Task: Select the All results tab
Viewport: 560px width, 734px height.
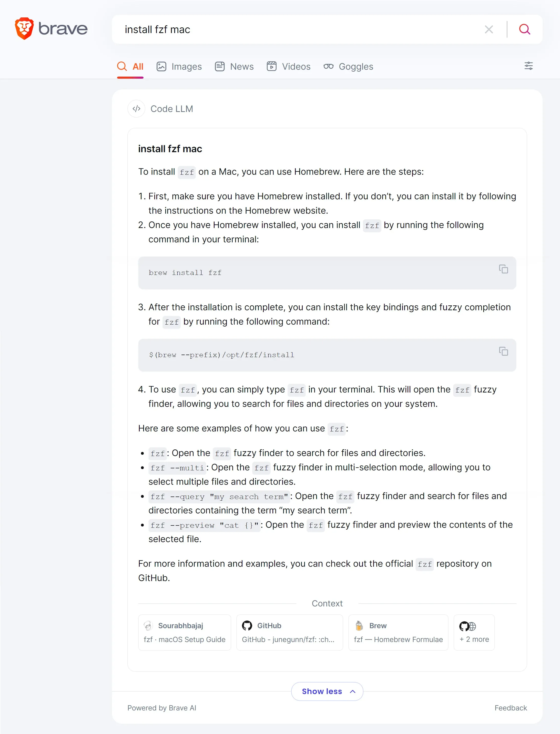Action: pyautogui.click(x=130, y=66)
